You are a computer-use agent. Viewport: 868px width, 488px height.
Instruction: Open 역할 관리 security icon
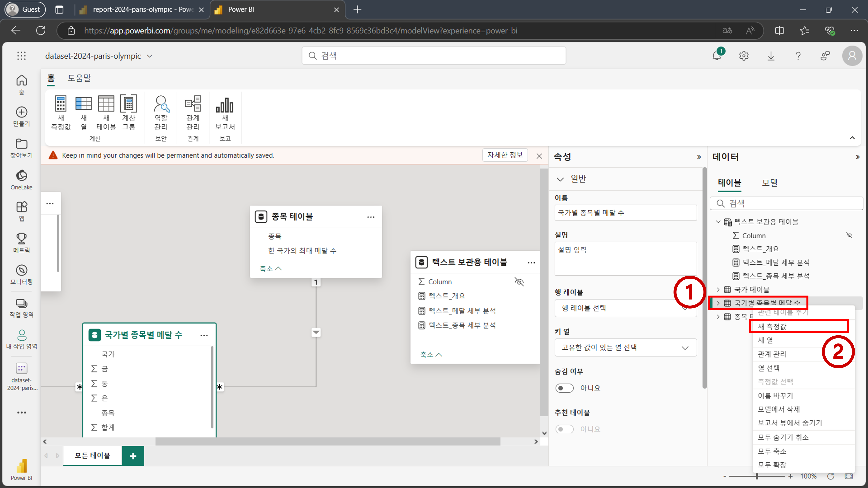pyautogui.click(x=161, y=112)
